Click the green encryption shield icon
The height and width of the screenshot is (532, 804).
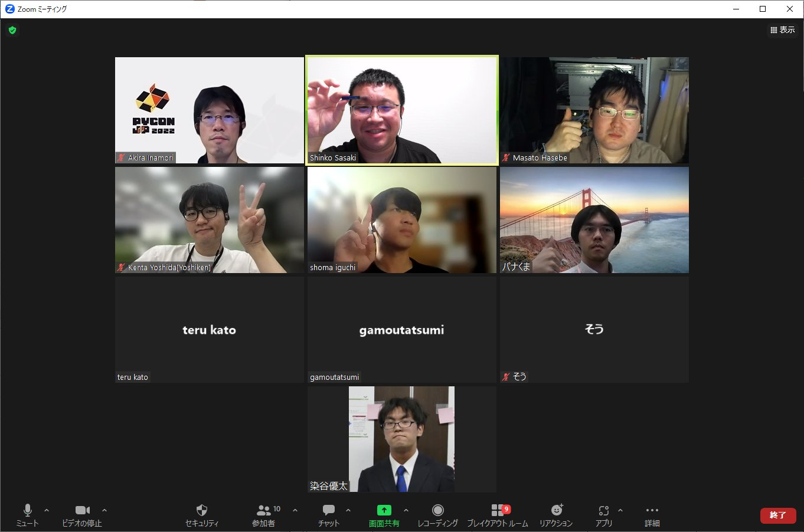click(12, 30)
